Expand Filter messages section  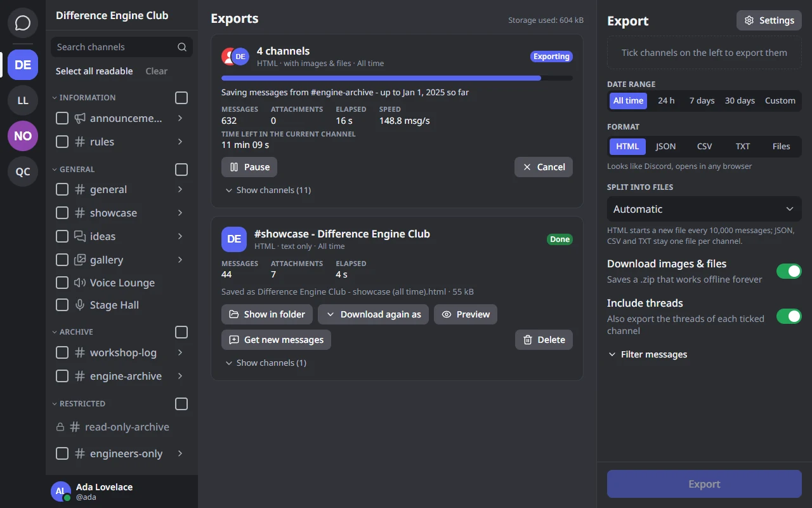tap(648, 354)
